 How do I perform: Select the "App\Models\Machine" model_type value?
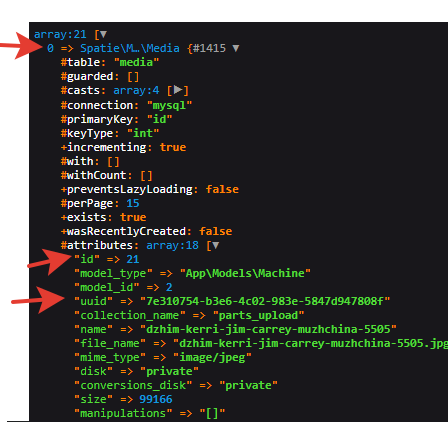point(245,273)
